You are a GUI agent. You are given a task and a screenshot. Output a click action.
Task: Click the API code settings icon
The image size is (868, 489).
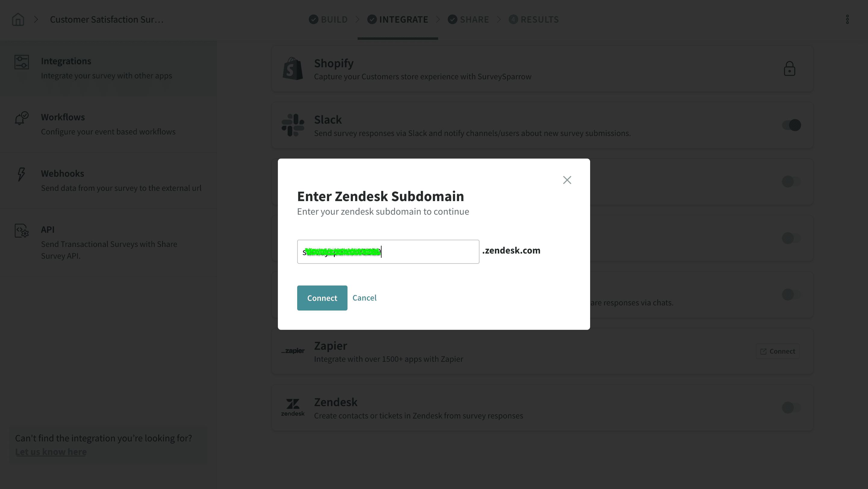click(x=22, y=231)
